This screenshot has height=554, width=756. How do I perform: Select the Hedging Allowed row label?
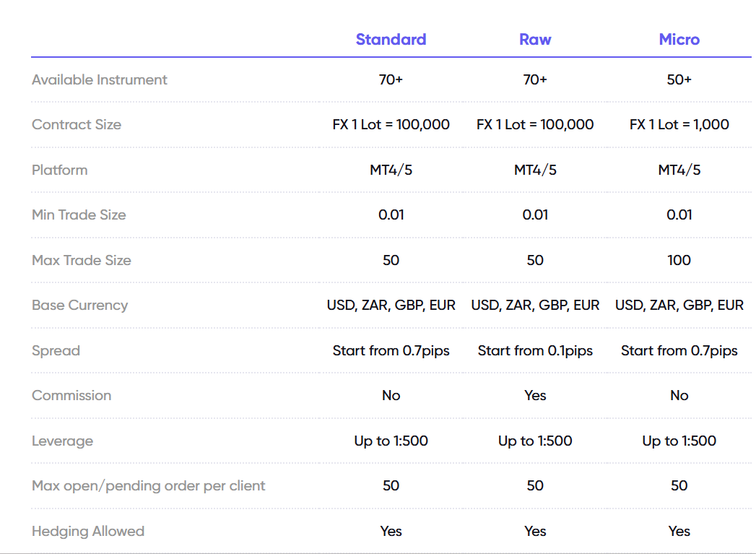(88, 532)
